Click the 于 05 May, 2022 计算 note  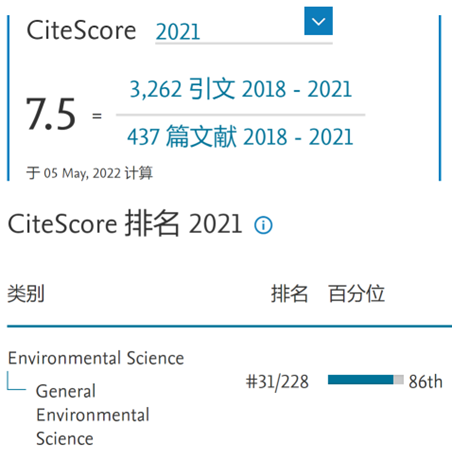coord(90,173)
